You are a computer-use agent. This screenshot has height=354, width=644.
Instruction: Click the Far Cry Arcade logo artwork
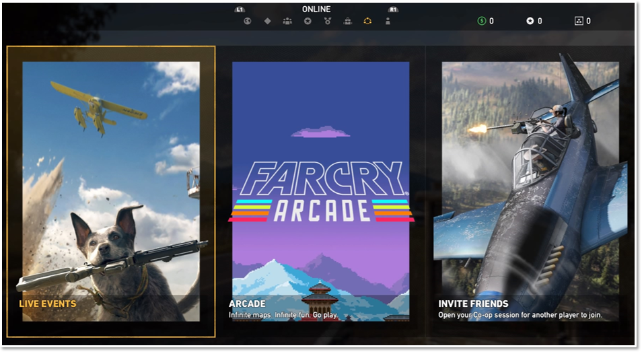pos(321,191)
